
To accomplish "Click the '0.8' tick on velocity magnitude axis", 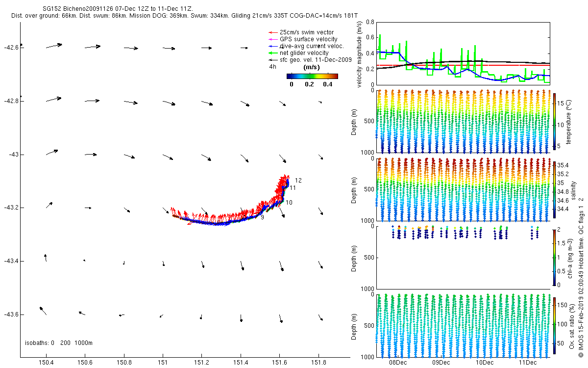I will pos(369,23).
